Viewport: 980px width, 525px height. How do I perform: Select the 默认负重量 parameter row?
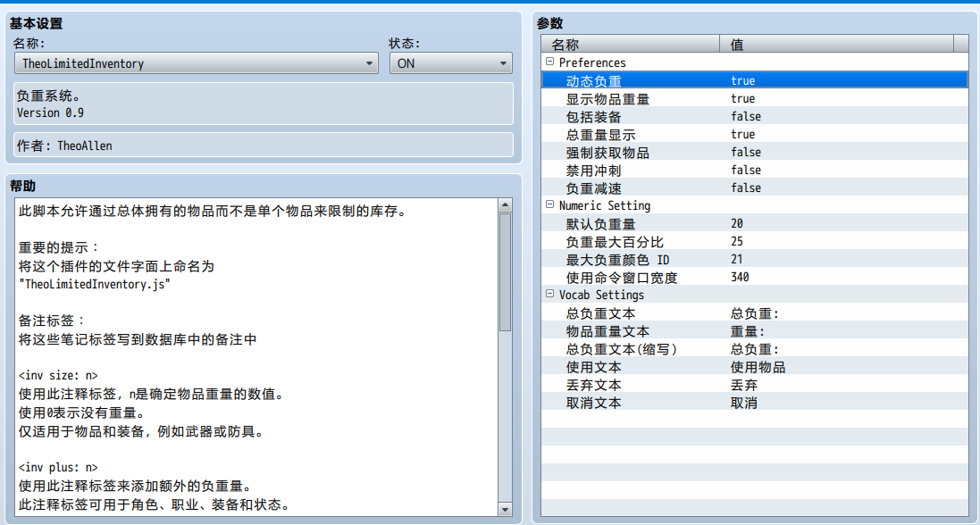coord(754,224)
